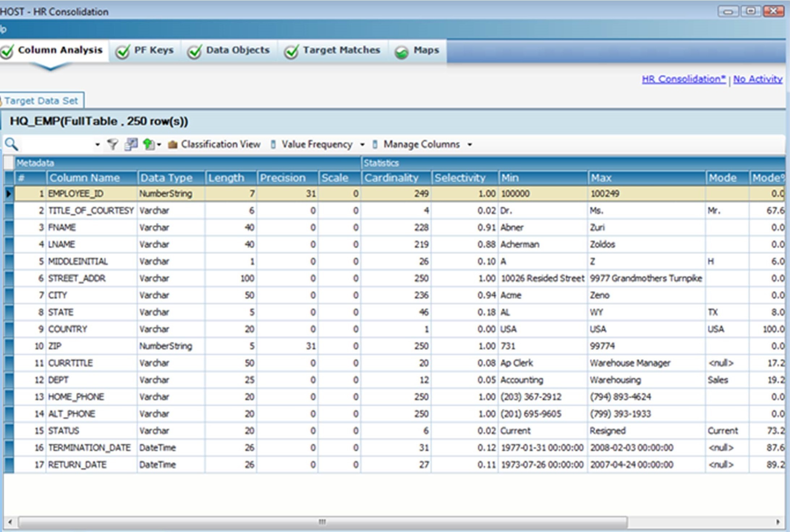Click the 'Warehouse Manager' Max value cell
Image resolution: width=790 pixels, height=532 pixels.
point(647,363)
